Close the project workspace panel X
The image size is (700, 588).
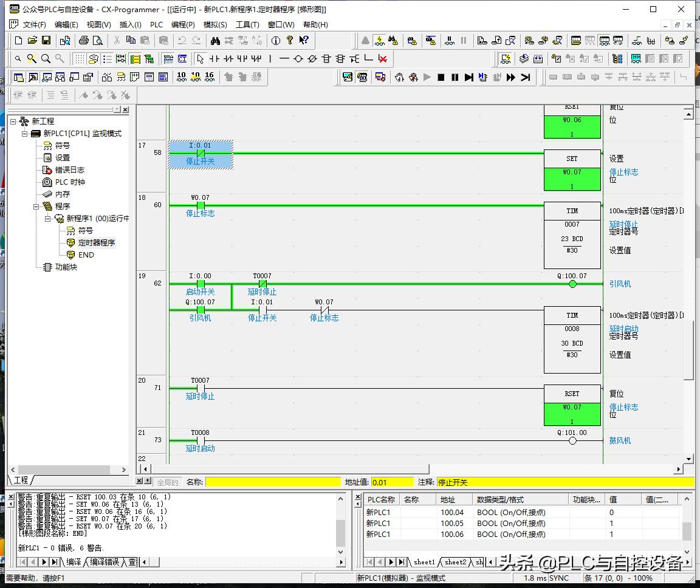[125, 109]
